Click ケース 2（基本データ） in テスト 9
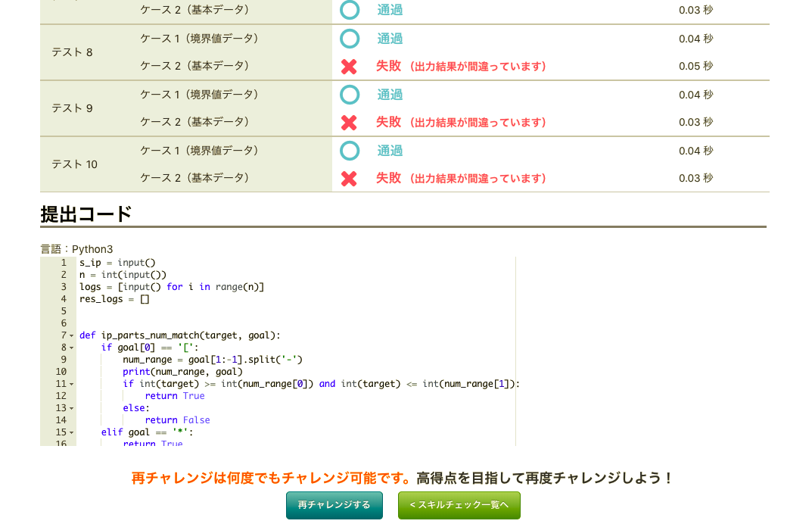 (194, 122)
